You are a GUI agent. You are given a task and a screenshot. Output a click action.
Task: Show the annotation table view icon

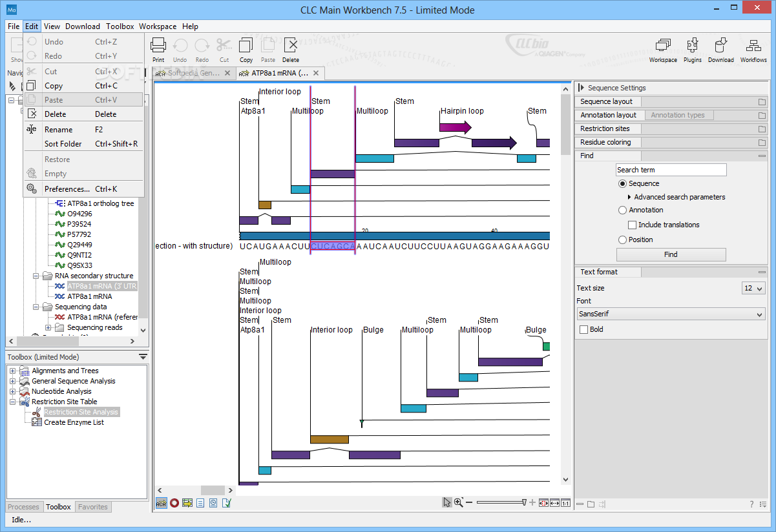tap(187, 503)
